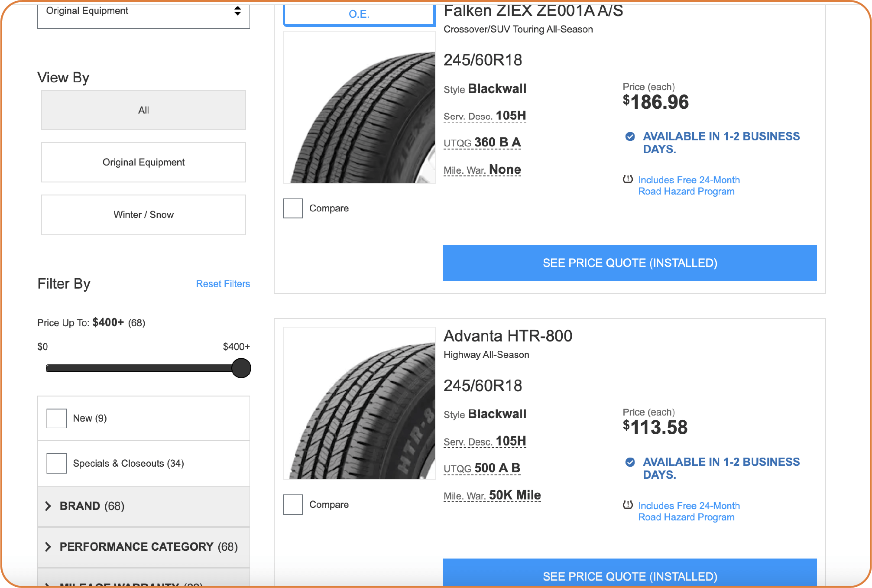Viewport: 872px width, 588px height.
Task: Reset Filters link
Action: pyautogui.click(x=223, y=284)
